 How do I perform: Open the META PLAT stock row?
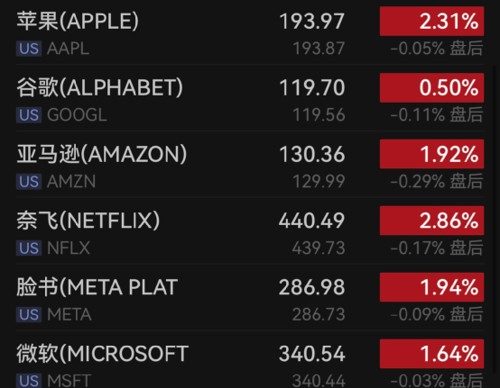point(250,298)
